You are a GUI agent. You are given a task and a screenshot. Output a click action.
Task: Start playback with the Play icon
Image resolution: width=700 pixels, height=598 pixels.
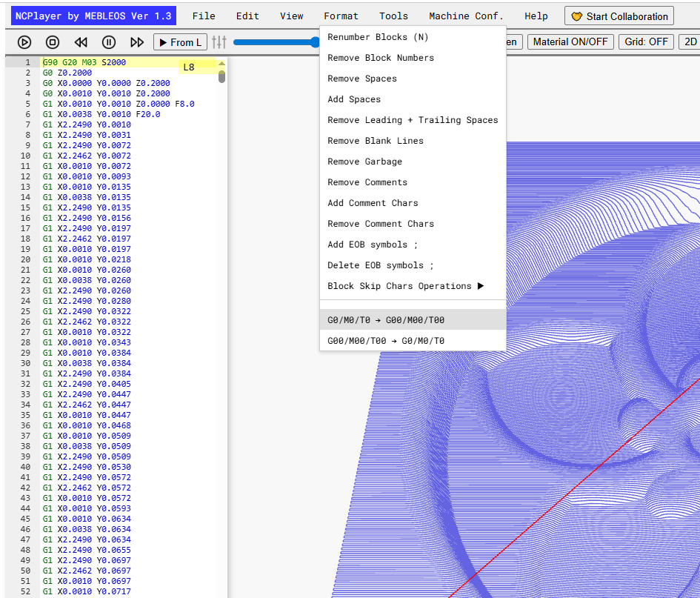click(24, 42)
